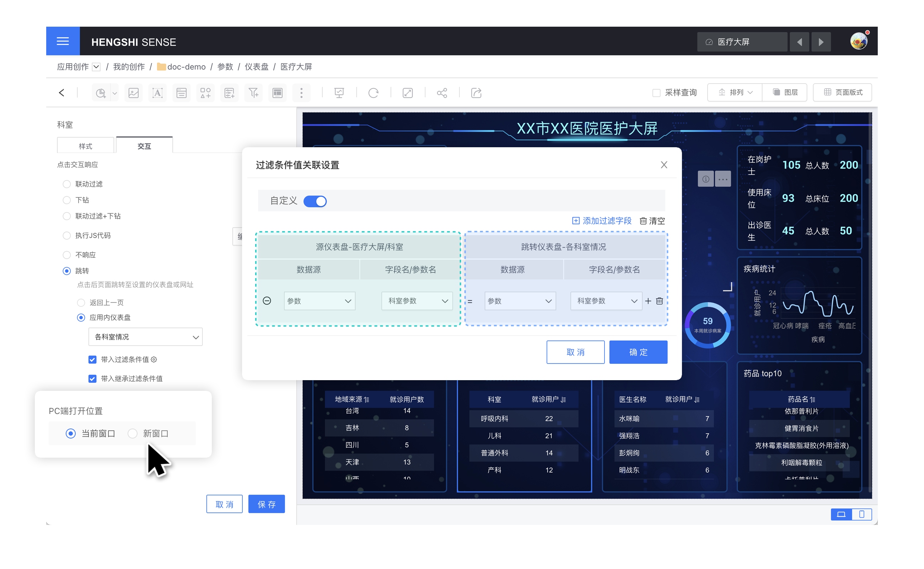Open source 数据源 参数 dropdown
Image resolution: width=924 pixels, height=569 pixels.
(319, 301)
